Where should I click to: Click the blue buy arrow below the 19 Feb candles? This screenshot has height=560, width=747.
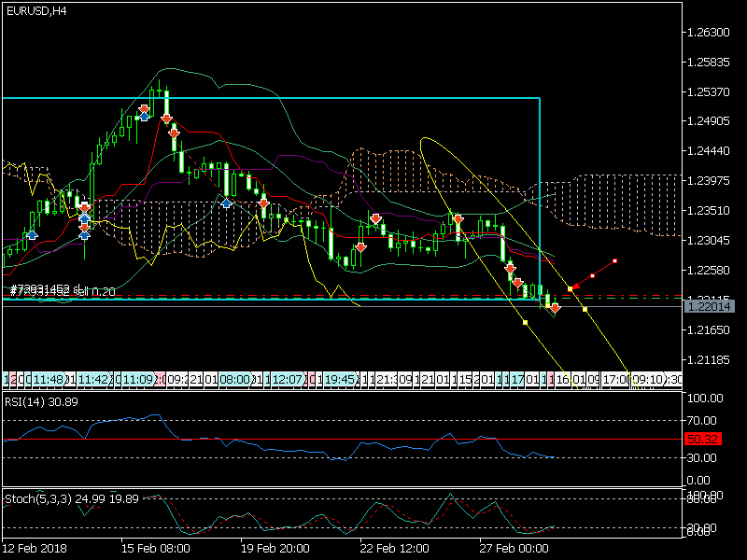point(226,203)
